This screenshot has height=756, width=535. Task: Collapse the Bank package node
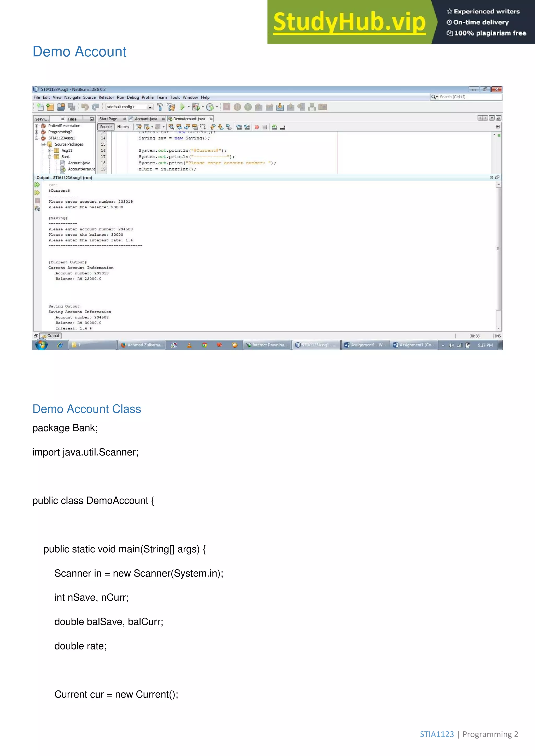(x=50, y=157)
